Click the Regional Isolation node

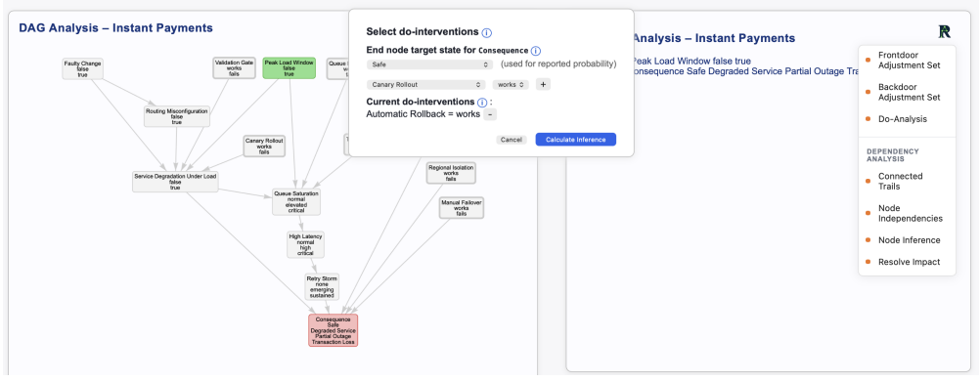tap(451, 173)
